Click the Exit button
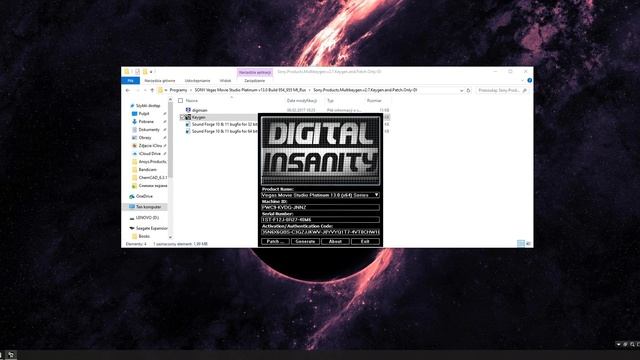The height and width of the screenshot is (360, 640). point(365,242)
